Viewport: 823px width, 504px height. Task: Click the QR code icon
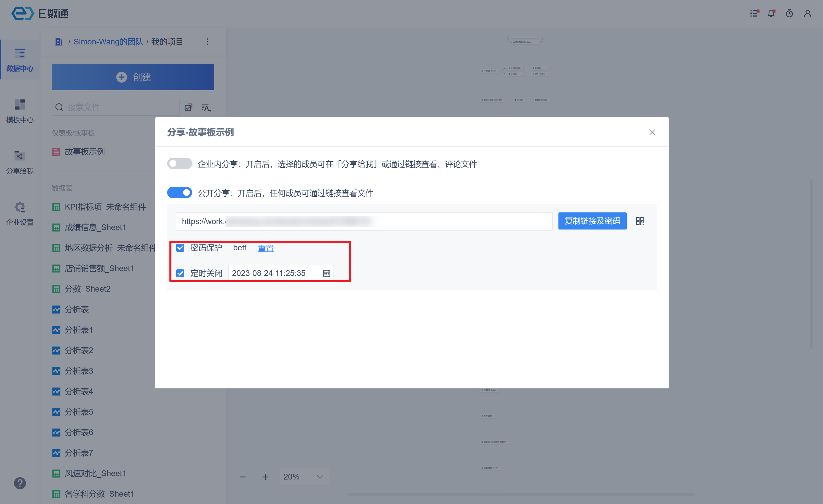pyautogui.click(x=640, y=221)
